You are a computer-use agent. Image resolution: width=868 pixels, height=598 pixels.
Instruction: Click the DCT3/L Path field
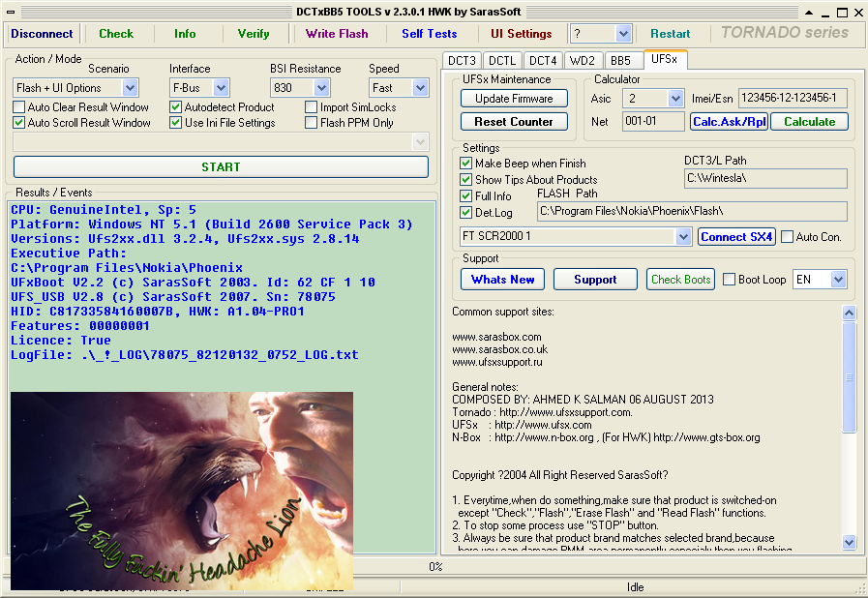coord(765,178)
